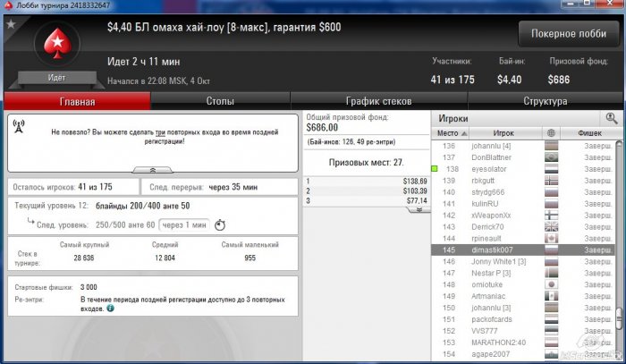This screenshot has height=364, width=626.
Task: Open the Столы tab
Action: click(220, 101)
